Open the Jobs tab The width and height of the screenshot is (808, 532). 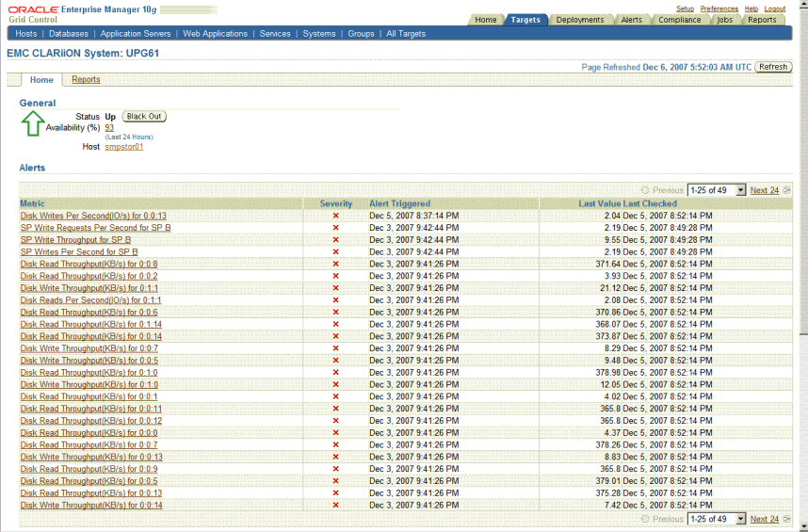tap(725, 20)
